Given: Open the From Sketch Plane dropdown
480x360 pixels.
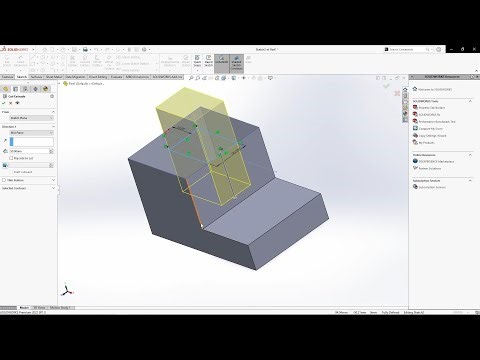Looking at the screenshot, I should [31, 118].
